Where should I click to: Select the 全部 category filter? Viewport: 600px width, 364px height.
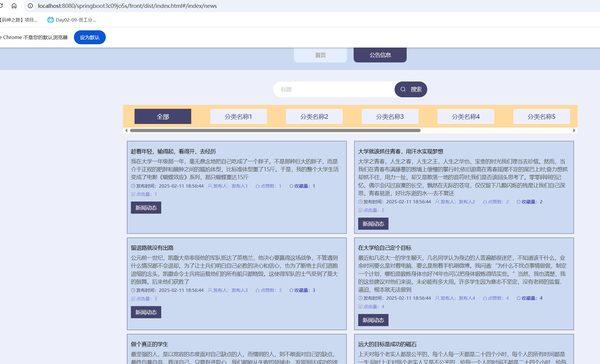[163, 117]
